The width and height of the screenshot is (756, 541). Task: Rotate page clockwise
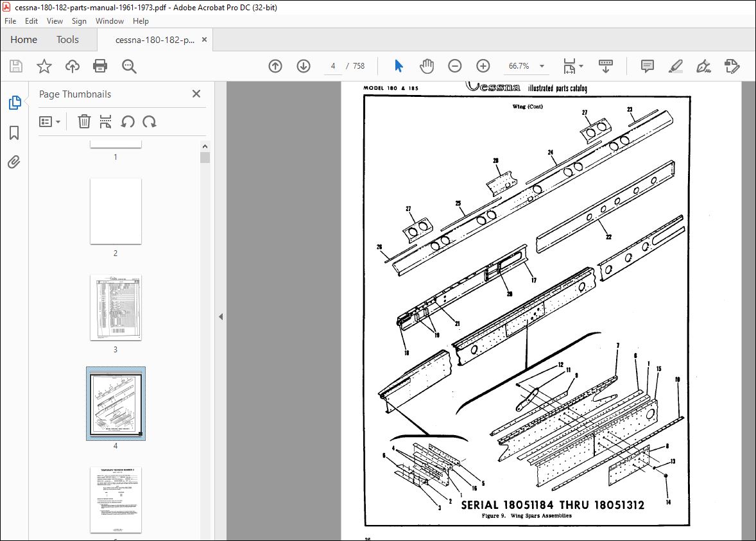point(150,121)
